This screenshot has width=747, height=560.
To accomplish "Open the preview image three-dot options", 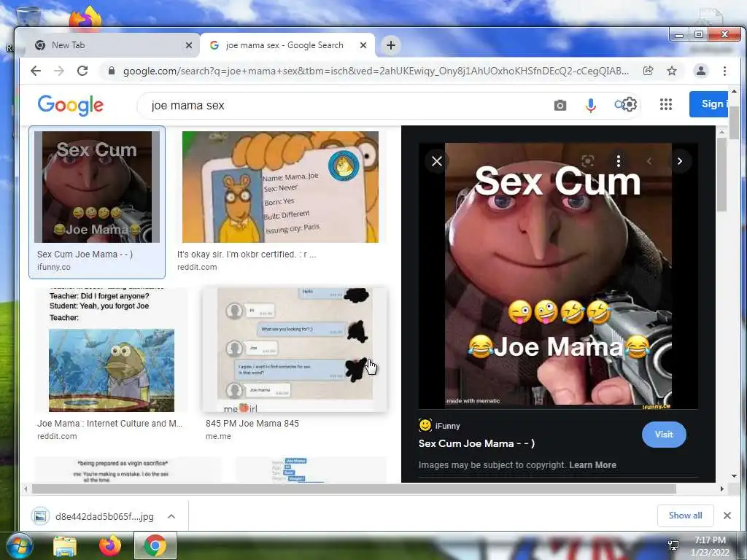I will (619, 161).
